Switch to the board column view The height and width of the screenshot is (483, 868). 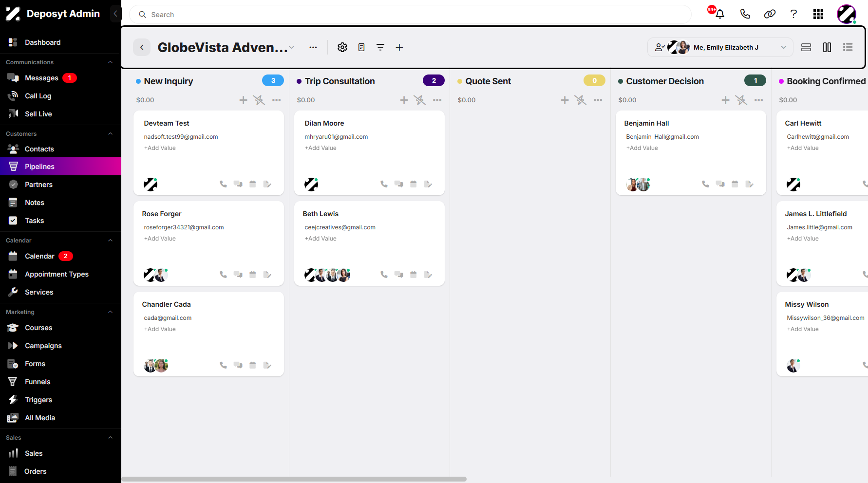click(x=827, y=47)
